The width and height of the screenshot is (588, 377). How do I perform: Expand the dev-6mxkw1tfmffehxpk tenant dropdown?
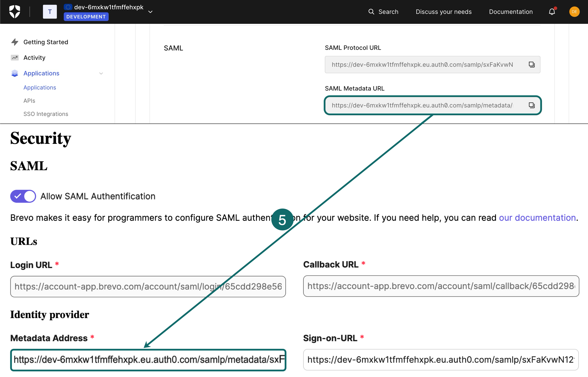[151, 11]
